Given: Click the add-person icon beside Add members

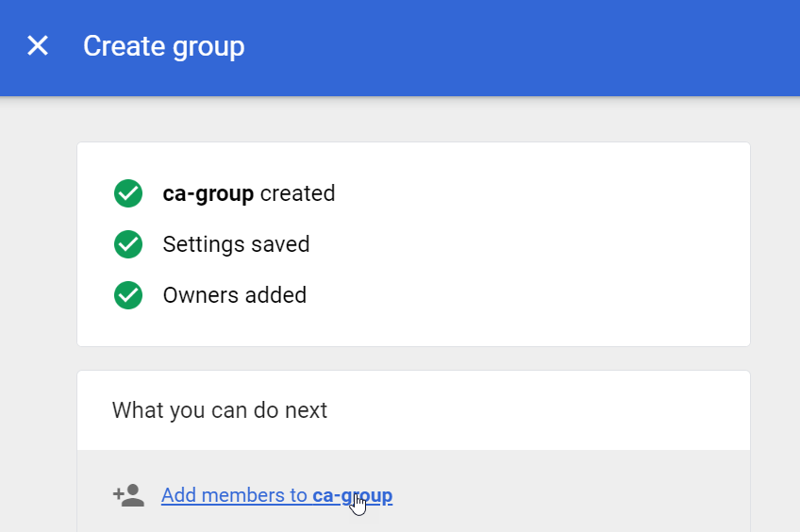Looking at the screenshot, I should [x=128, y=495].
